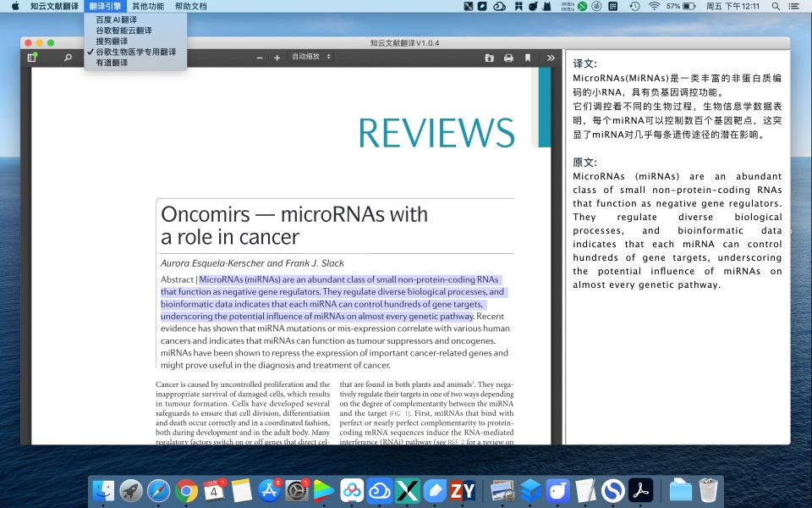
Task: Choose 有道翻译 as translation engine
Action: [x=112, y=63]
